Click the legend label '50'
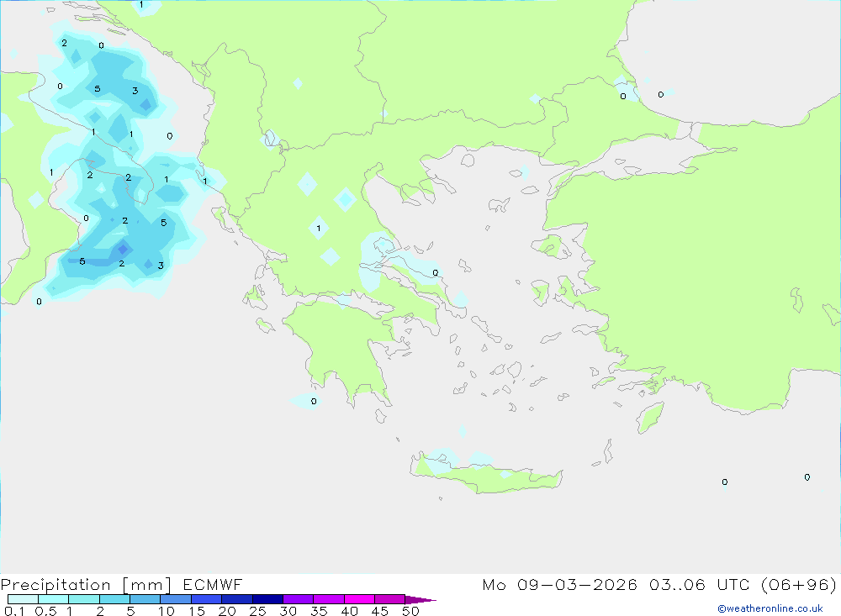This screenshot has height=616, width=841. click(x=410, y=611)
